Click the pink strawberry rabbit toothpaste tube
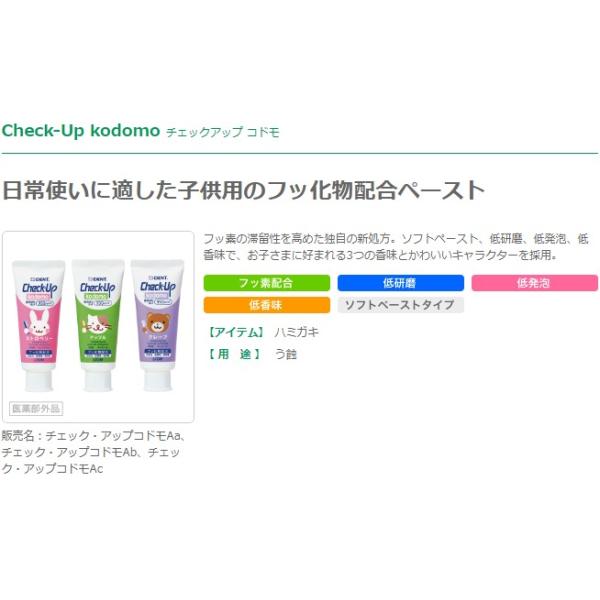Viewport: 600px width, 600px height. [x=39, y=326]
